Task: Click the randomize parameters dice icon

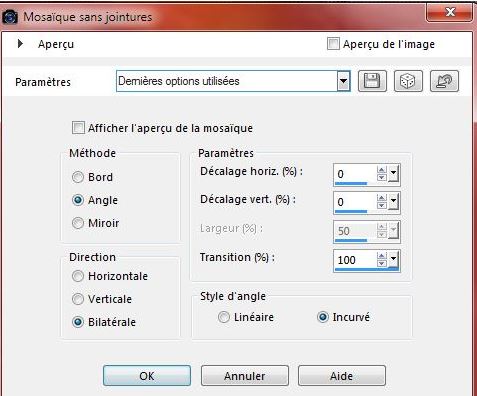Action: 408,81
